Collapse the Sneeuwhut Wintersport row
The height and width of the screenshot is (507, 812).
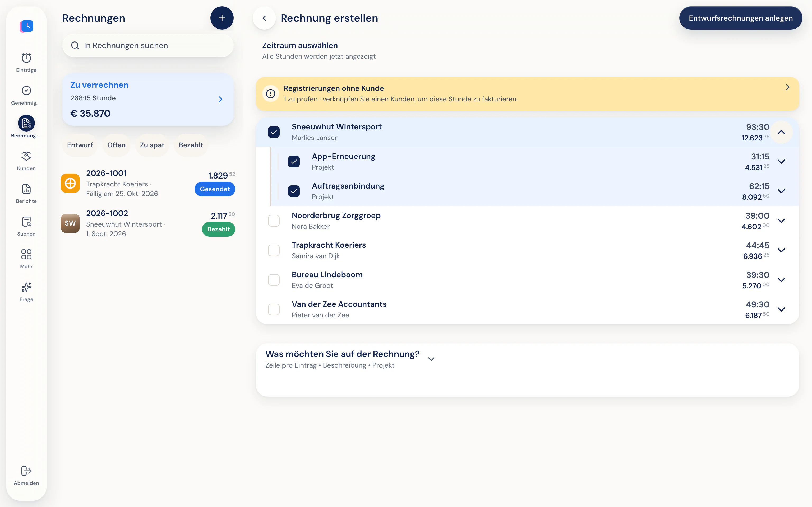(781, 132)
